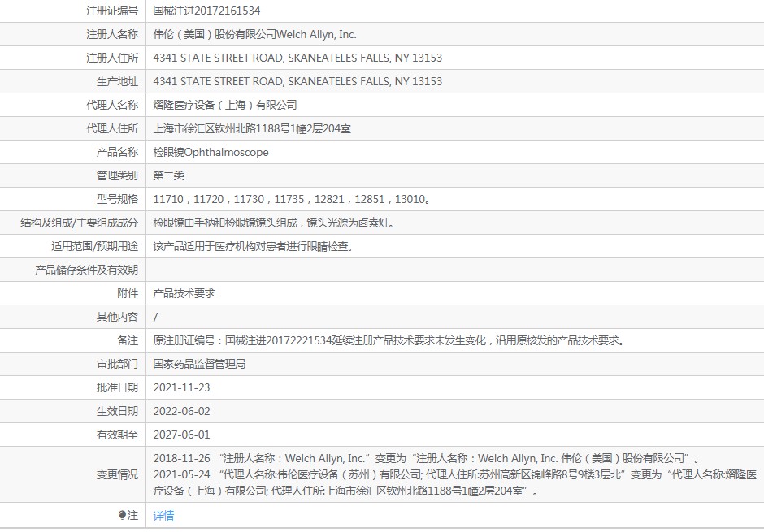
Task: Click the 适用范围/预期用途 label
Action: pyautogui.click(x=94, y=246)
